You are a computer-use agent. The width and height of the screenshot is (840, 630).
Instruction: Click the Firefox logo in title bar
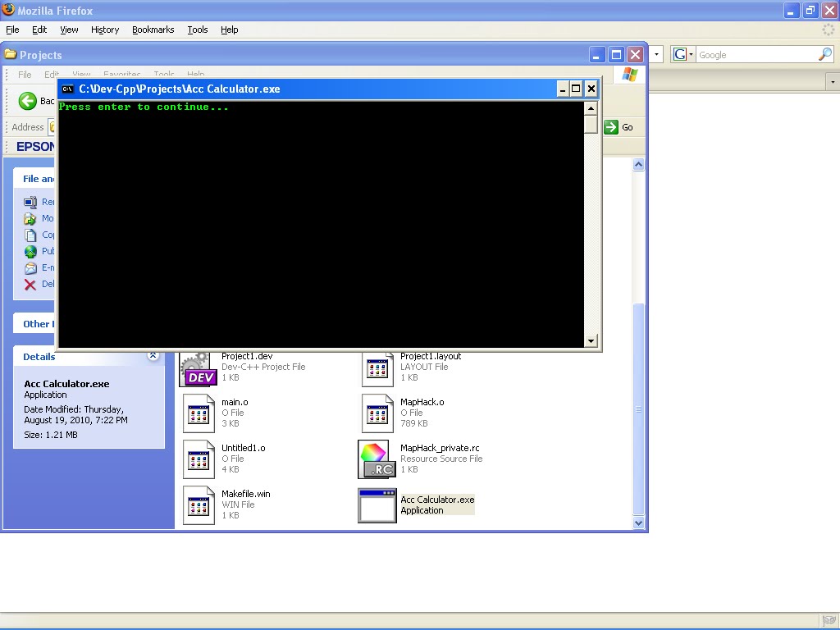pos(8,9)
